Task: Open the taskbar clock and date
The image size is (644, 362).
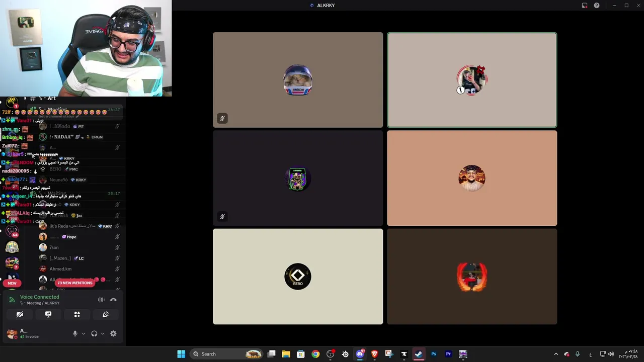Action: point(629,354)
